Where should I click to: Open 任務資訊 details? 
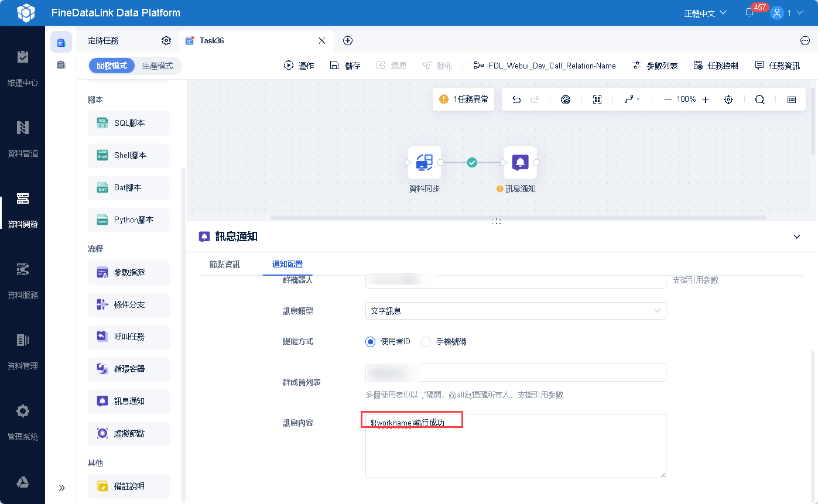[777, 66]
